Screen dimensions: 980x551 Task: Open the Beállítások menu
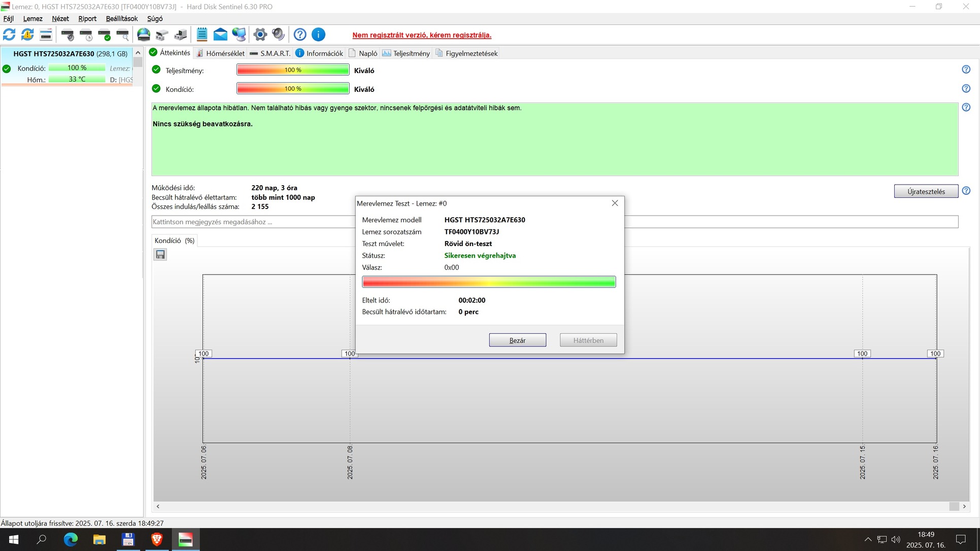click(121, 19)
